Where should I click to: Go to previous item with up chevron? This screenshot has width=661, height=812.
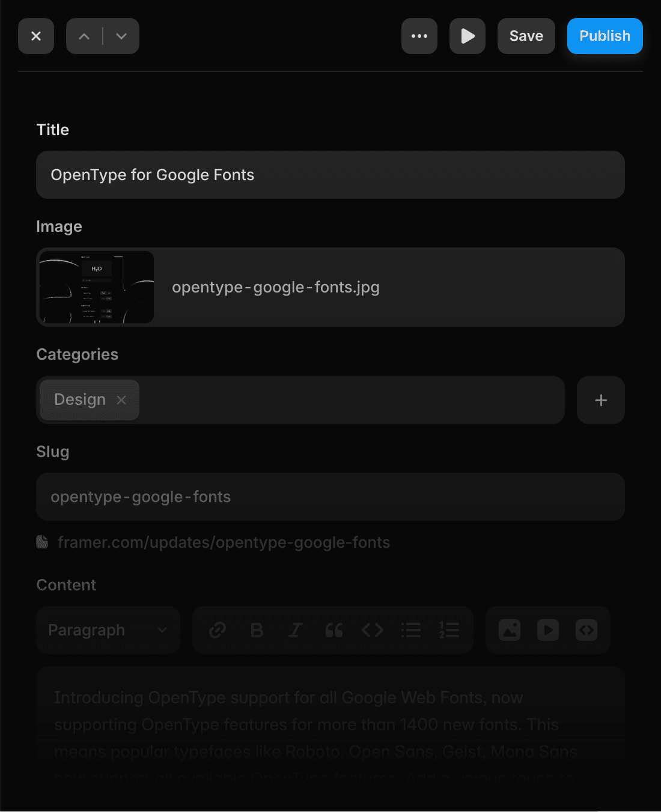85,37
